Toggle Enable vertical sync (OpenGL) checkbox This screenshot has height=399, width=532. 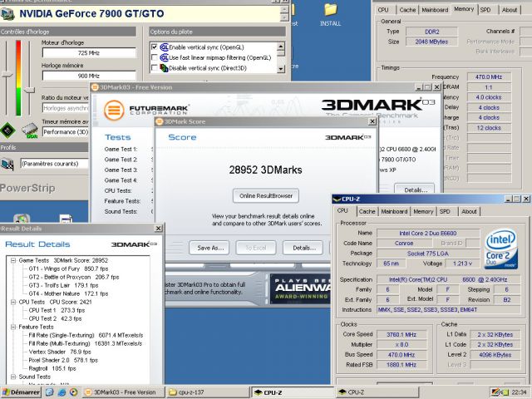click(x=155, y=47)
